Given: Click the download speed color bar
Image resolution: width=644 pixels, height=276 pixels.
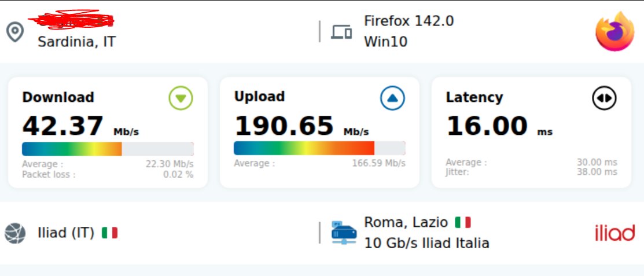Looking at the screenshot, I should click(108, 149).
